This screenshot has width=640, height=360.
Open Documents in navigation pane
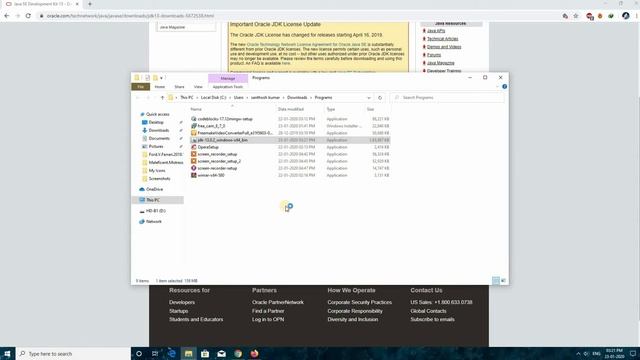[x=159, y=138]
